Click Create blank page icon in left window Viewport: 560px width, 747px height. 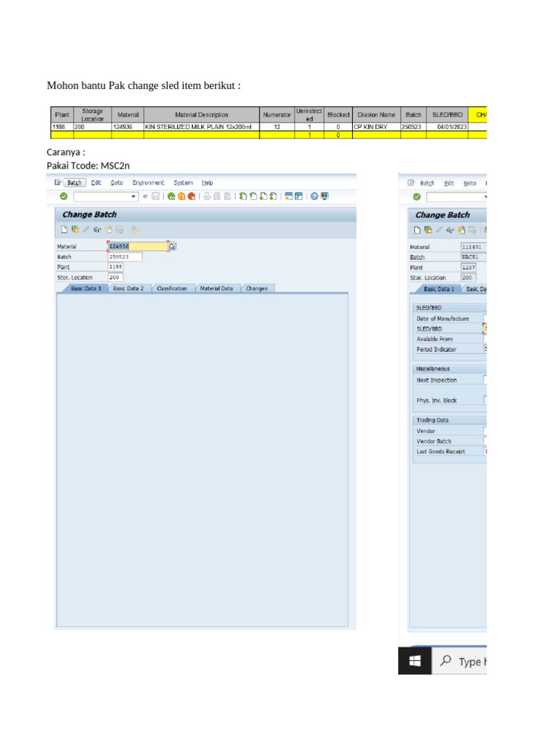[64, 230]
